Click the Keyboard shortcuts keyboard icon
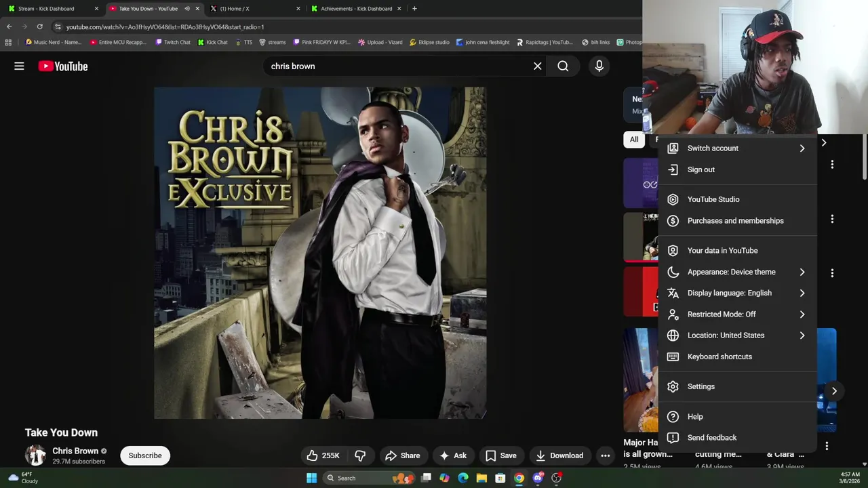Viewport: 868px width, 488px height. 673,357
